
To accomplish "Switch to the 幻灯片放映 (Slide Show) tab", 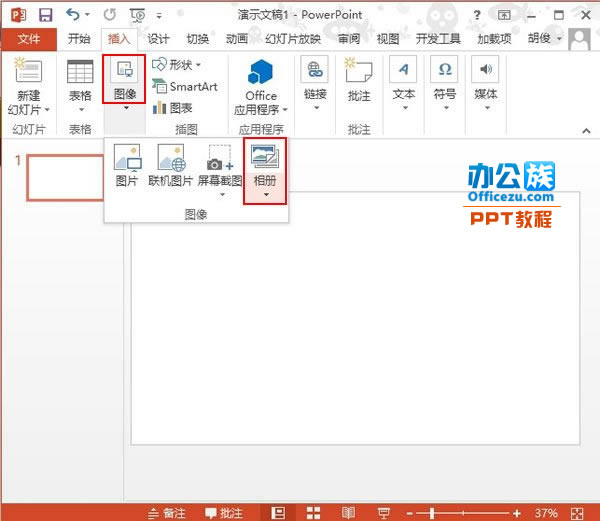I will pyautogui.click(x=293, y=39).
